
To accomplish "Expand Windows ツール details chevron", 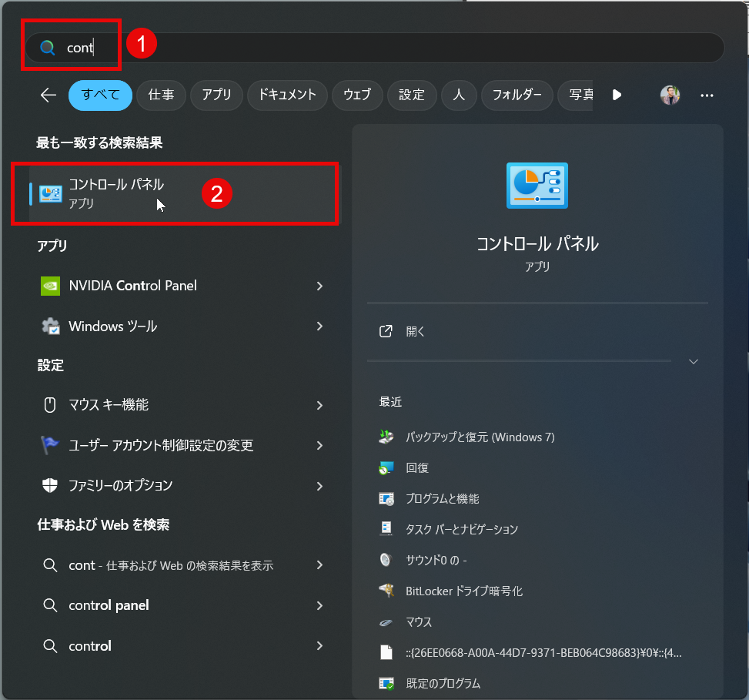I will click(x=319, y=327).
